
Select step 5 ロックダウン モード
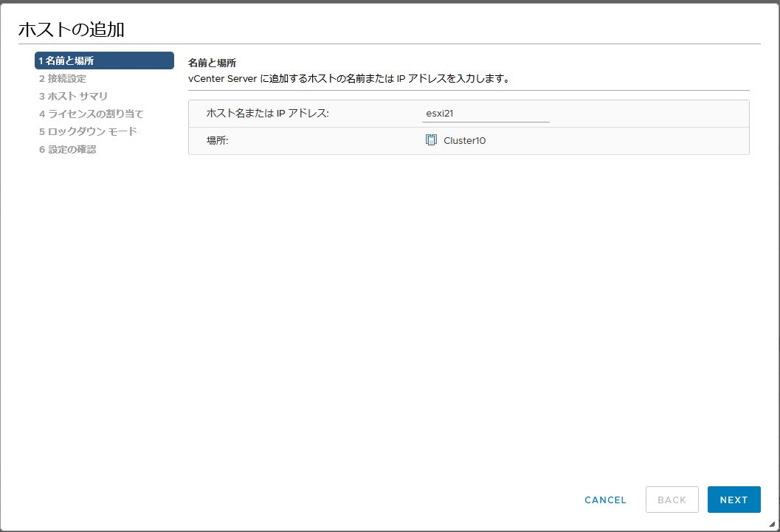[88, 131]
